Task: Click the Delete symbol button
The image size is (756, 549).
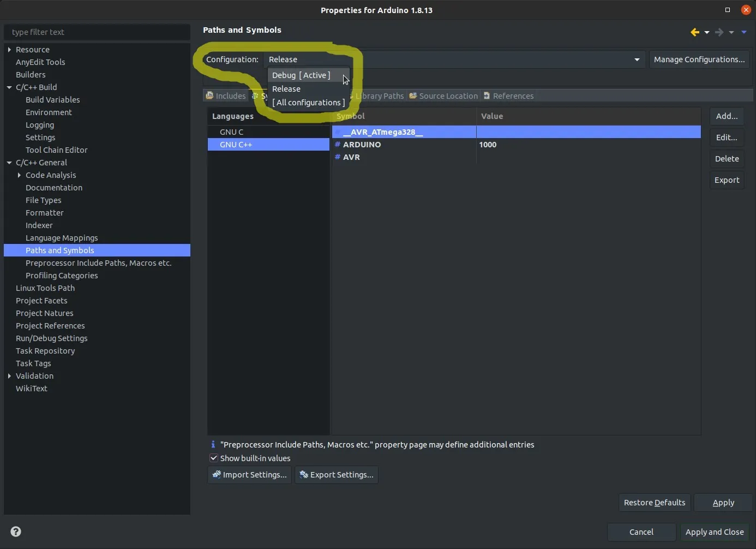Action: point(727,159)
